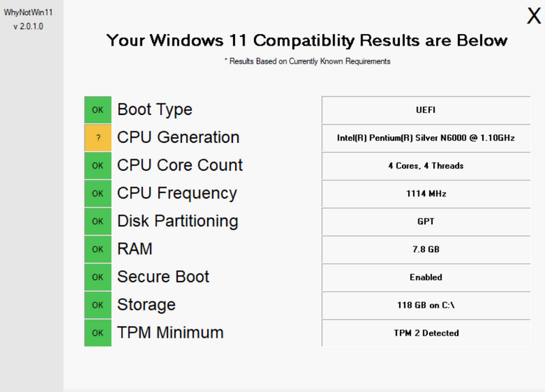The height and width of the screenshot is (392, 545).
Task: Select the Intel Pentium Silver N6000 result field
Action: point(426,138)
